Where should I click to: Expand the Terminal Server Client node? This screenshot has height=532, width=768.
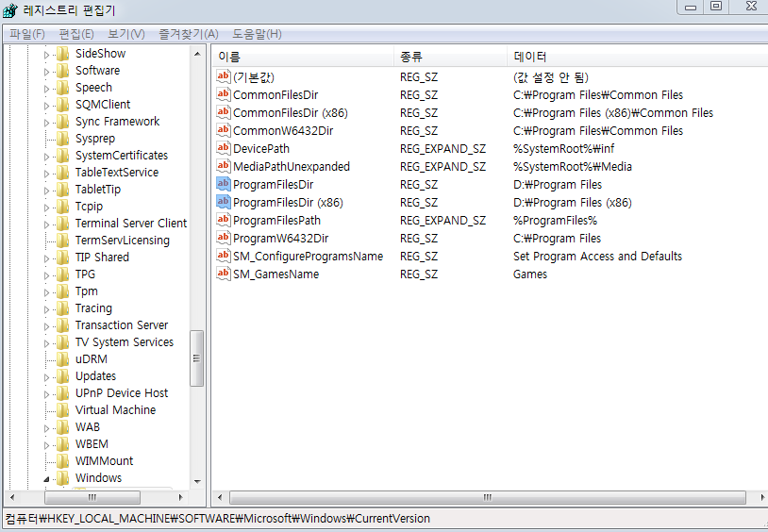pos(46,224)
